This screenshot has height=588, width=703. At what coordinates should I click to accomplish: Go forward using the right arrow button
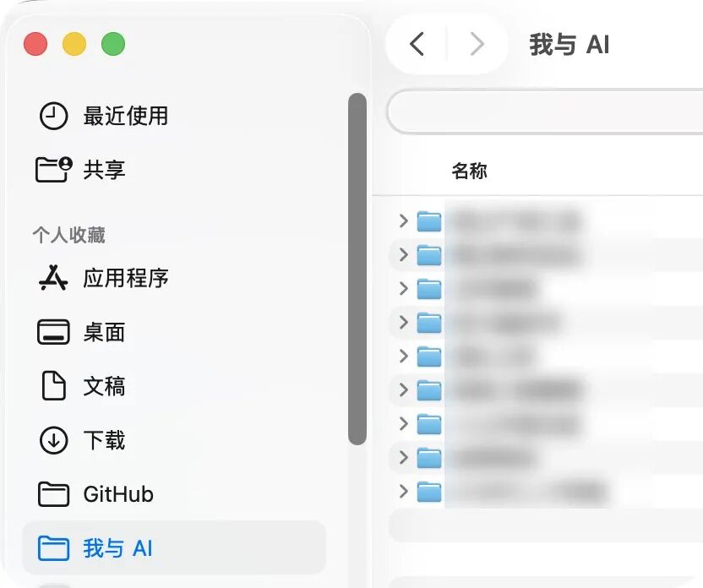tap(477, 44)
